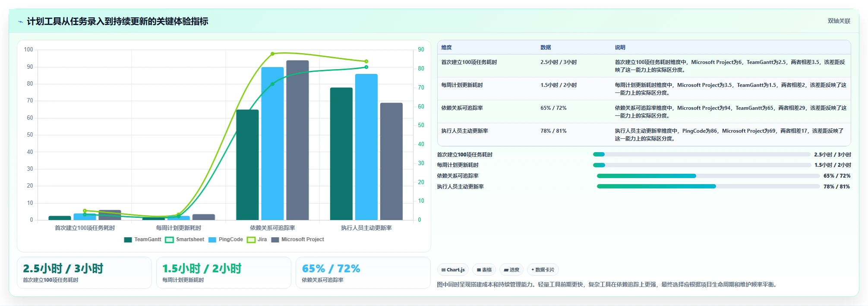The height and width of the screenshot is (306, 868).
Task: Click the Chart.js tag
Action: (x=453, y=270)
